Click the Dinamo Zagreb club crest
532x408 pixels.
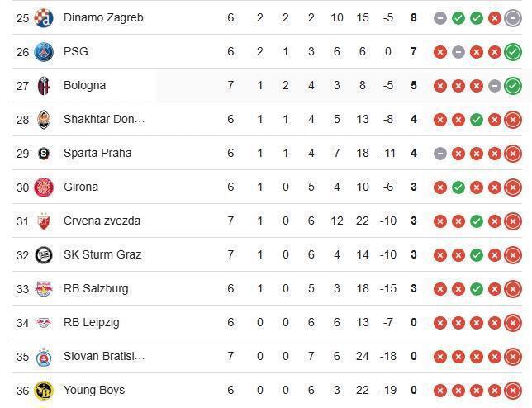tap(44, 17)
